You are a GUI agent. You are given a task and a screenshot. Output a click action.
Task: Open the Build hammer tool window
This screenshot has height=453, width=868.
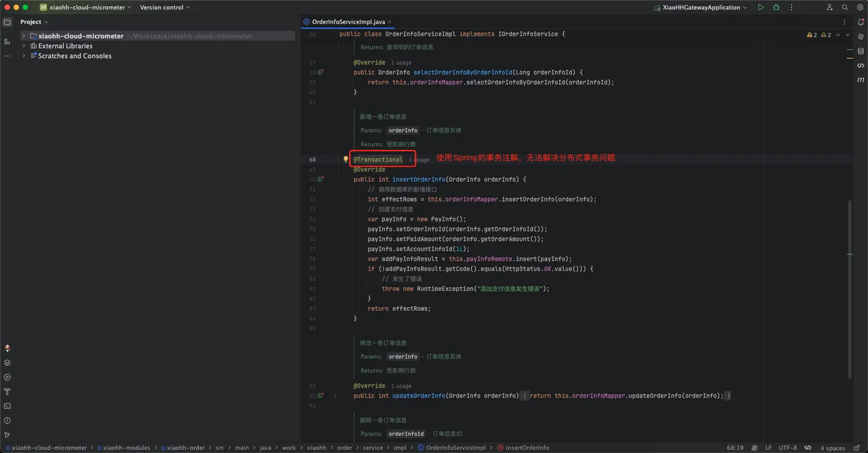[7, 392]
